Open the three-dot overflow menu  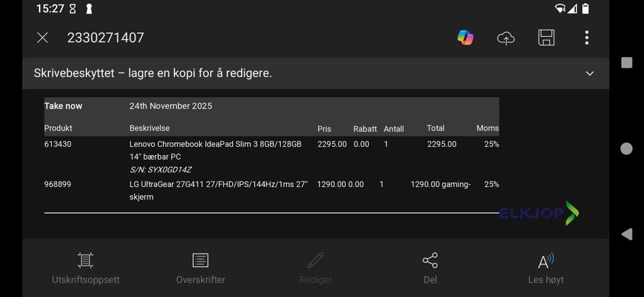pyautogui.click(x=586, y=38)
